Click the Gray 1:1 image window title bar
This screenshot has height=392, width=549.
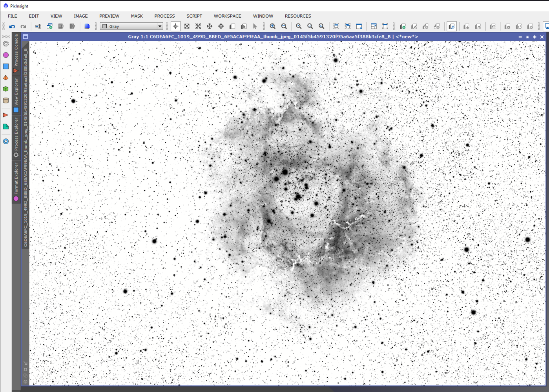point(273,37)
